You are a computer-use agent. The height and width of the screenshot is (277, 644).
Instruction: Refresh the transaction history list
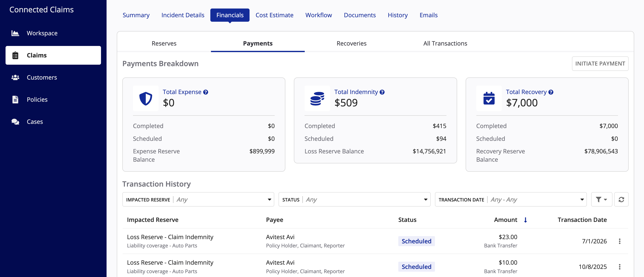(x=621, y=199)
